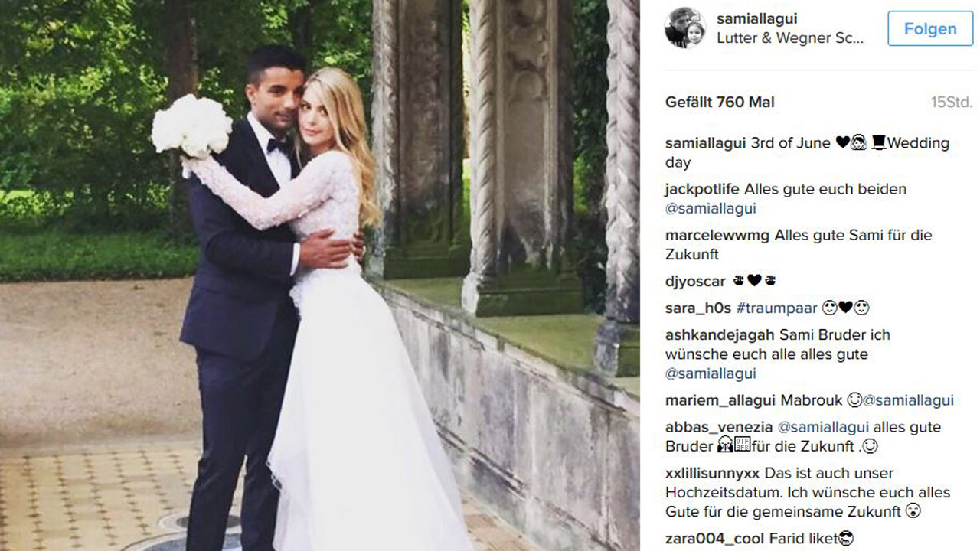Click the samiallagui name in the caption

[x=705, y=143]
